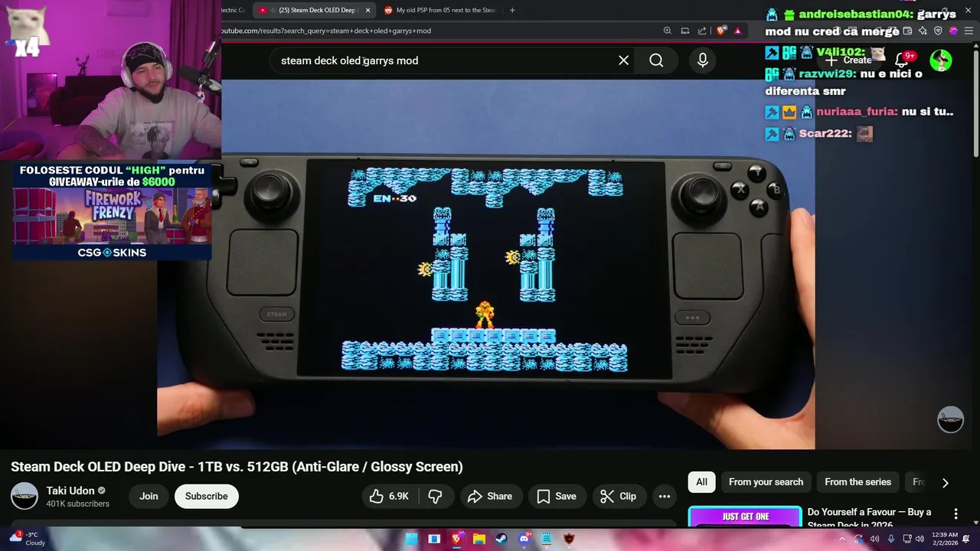Click the Taki Udon channel watermark on the video
The height and width of the screenshot is (551, 980).
tap(950, 419)
